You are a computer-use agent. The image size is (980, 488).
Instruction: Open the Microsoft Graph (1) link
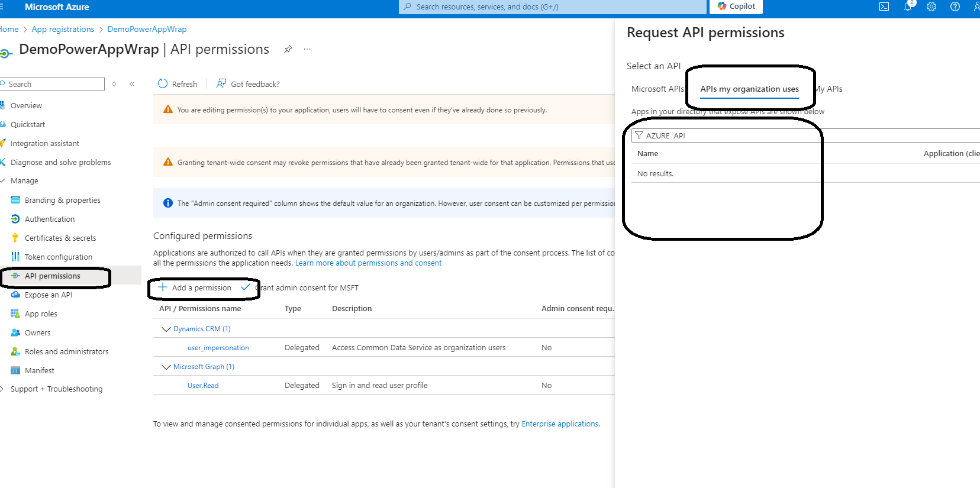pyautogui.click(x=204, y=367)
